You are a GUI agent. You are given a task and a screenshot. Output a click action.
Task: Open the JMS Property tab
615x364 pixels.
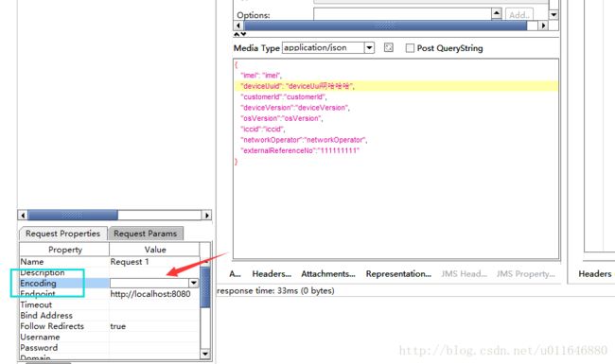[525, 274]
